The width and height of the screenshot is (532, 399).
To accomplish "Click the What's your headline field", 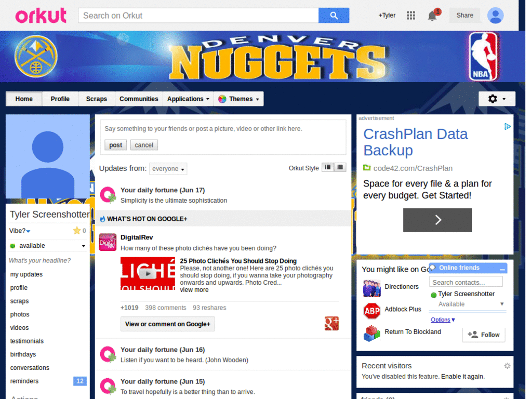I will tap(39, 261).
